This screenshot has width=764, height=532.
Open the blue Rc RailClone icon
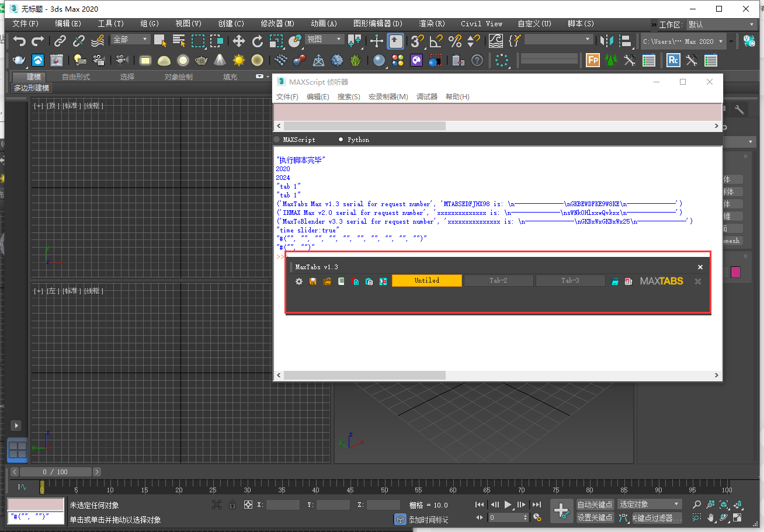673,60
